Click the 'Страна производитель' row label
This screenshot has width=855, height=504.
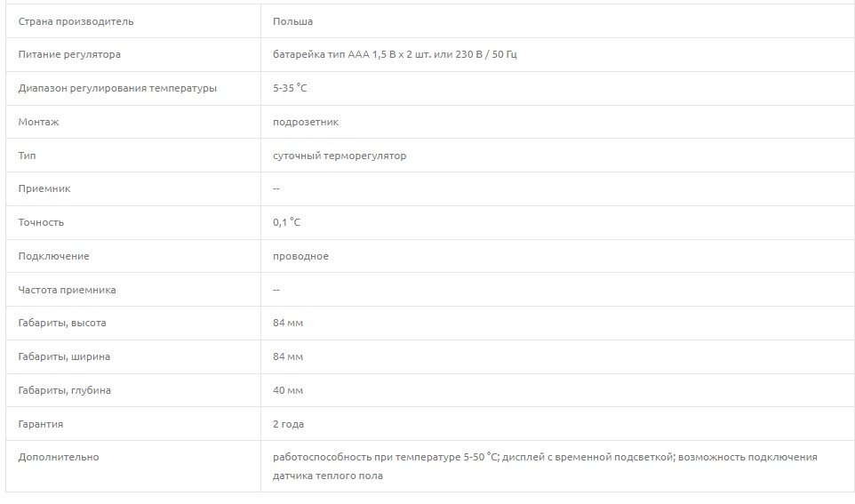[x=76, y=21]
